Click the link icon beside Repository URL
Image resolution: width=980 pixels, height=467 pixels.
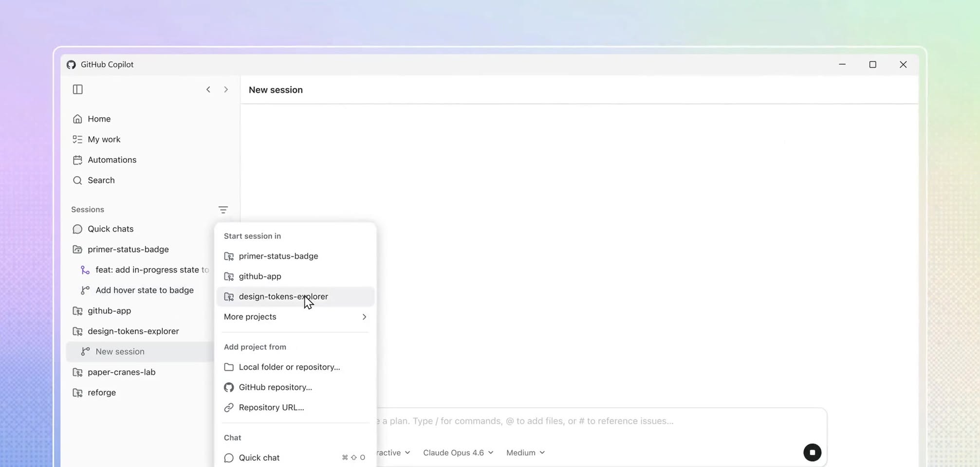229,408
